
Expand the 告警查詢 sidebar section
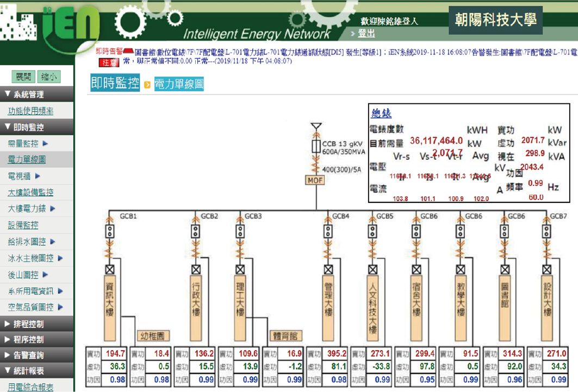(36, 356)
